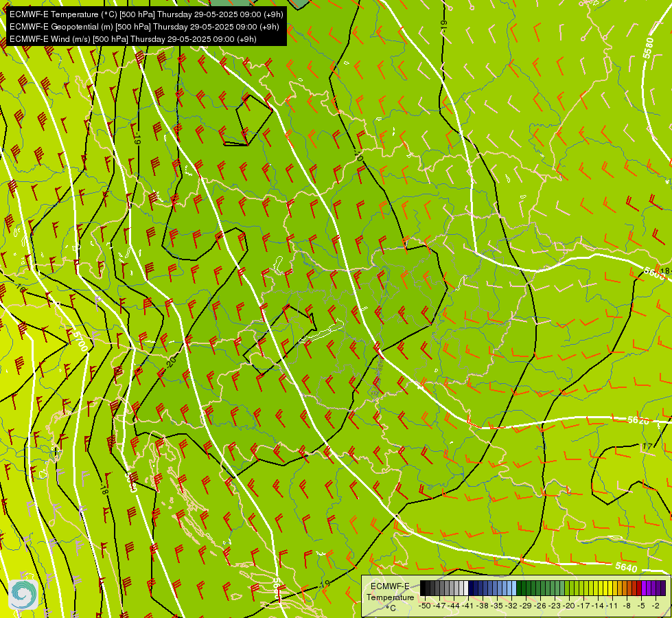Click the -50 value on the temperature scale
Screen dimensions: 672x618
click(x=425, y=606)
